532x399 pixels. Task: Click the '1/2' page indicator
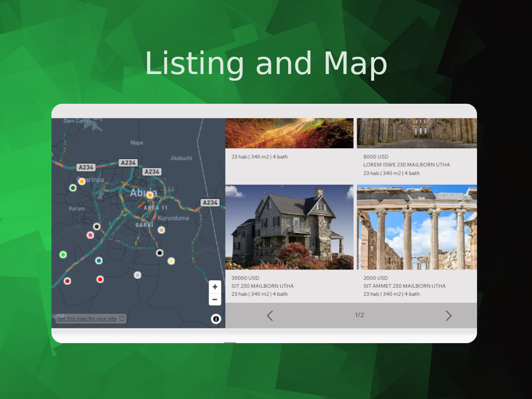[359, 315]
